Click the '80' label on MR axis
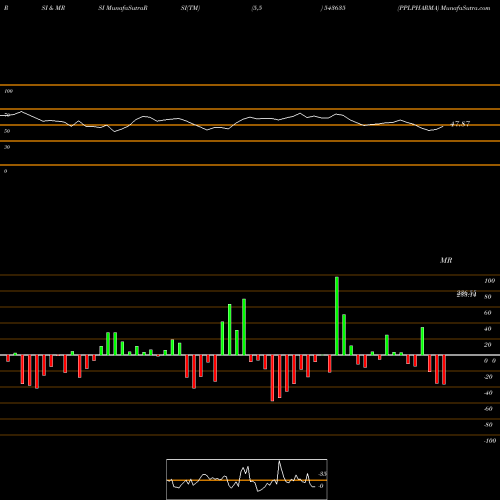 tap(488, 297)
